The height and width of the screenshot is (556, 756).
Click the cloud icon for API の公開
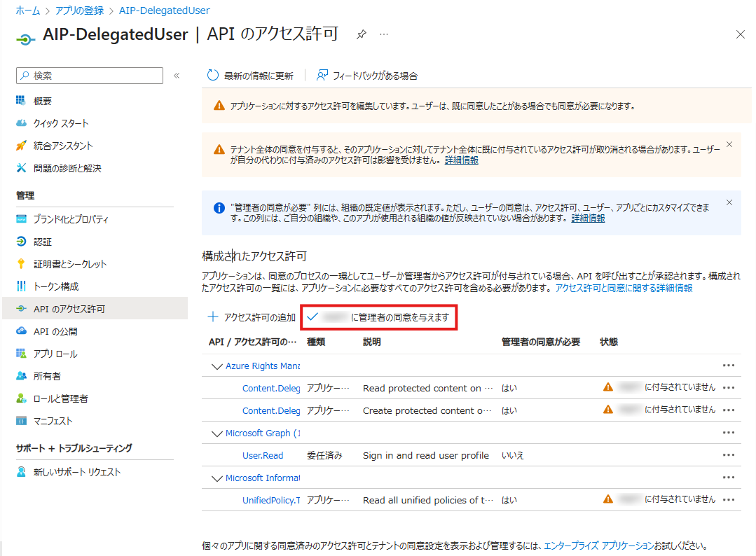pyautogui.click(x=21, y=331)
